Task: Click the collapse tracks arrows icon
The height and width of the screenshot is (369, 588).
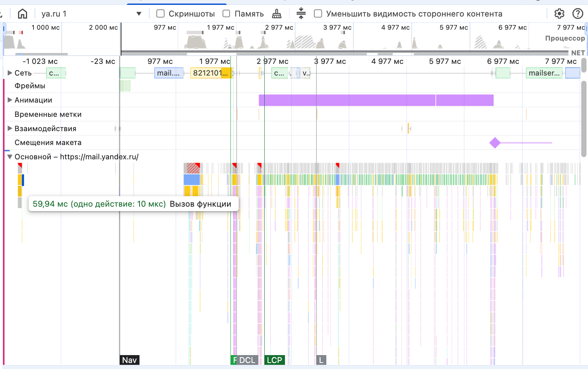Action: click(301, 14)
